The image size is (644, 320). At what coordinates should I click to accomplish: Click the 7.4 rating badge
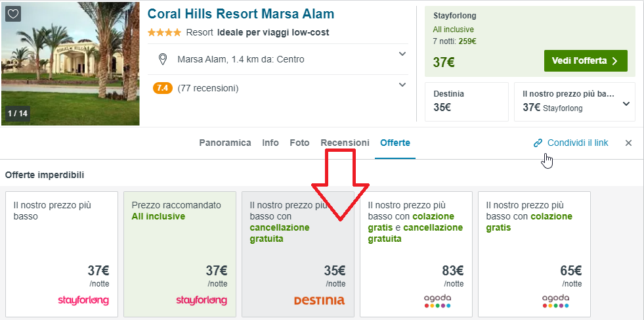162,87
